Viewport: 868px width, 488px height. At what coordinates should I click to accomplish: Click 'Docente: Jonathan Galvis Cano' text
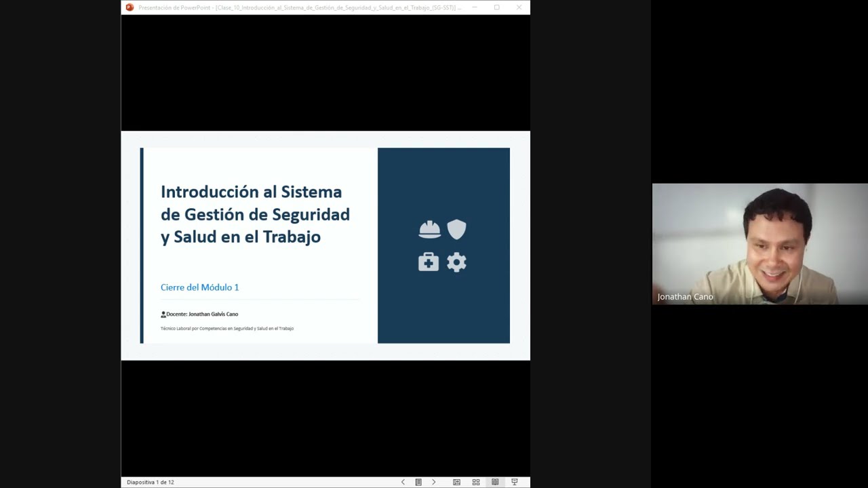pos(202,314)
